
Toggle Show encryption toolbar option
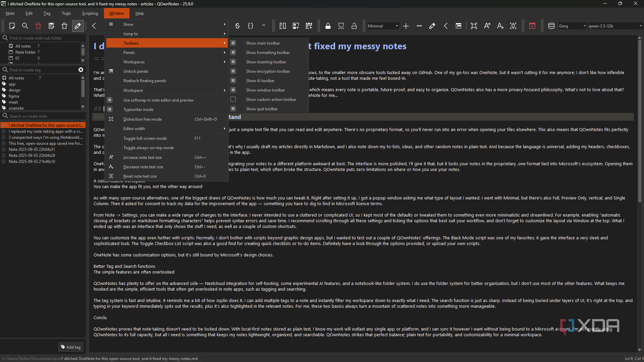[233, 71]
